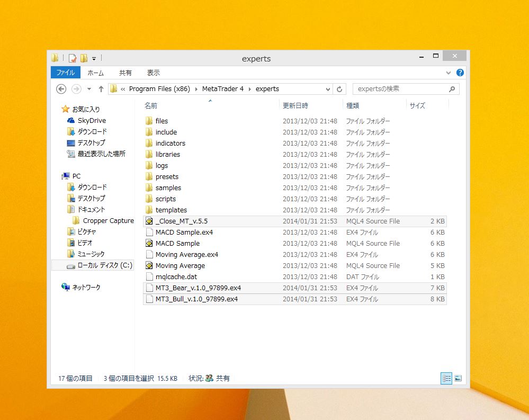Open the ファイル ribbon tab
Viewport: 529px width, 420px height.
pyautogui.click(x=66, y=73)
